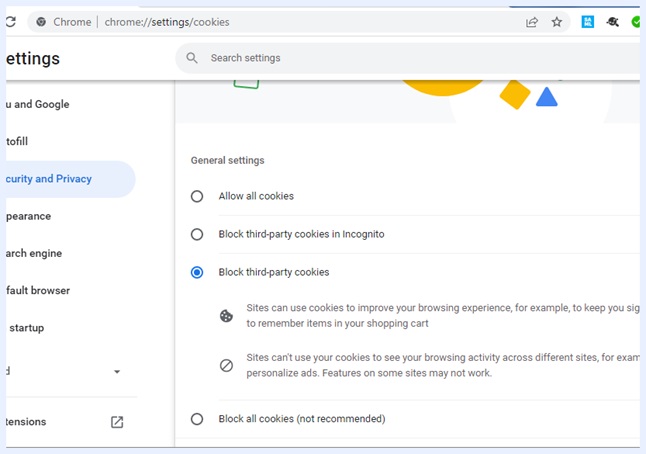Click the Extensions open-in-new-tab icon
646x454 pixels.
[x=117, y=422]
